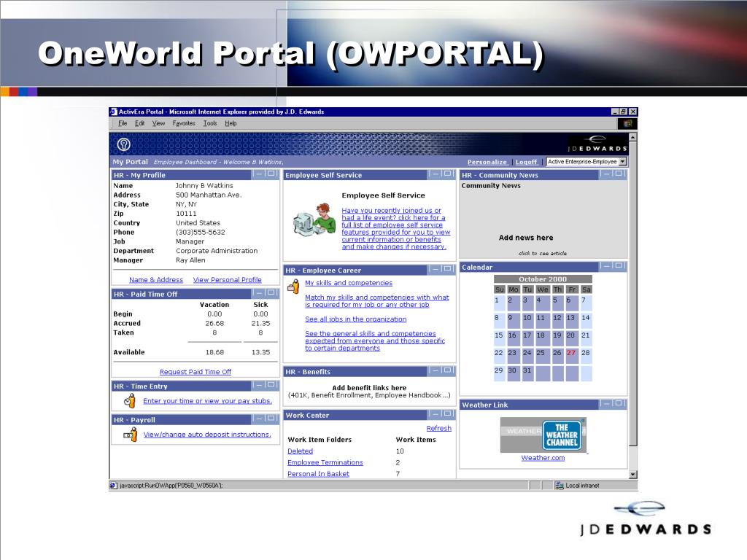Open the Weather Channel logo image
This screenshot has height=560, width=747.
543,435
